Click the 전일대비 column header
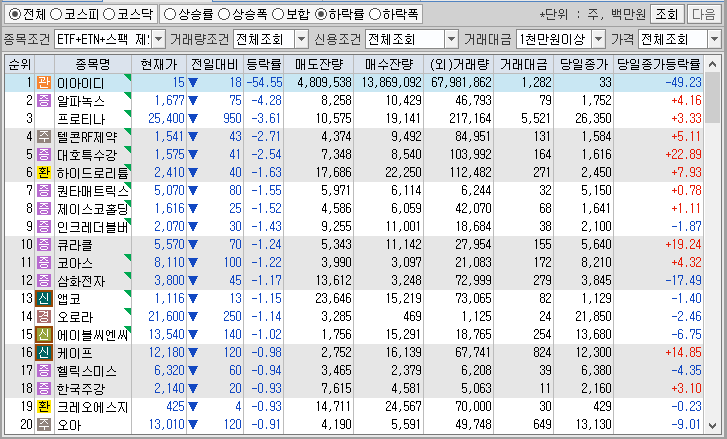Screen dimensions: 727x439 [215, 64]
